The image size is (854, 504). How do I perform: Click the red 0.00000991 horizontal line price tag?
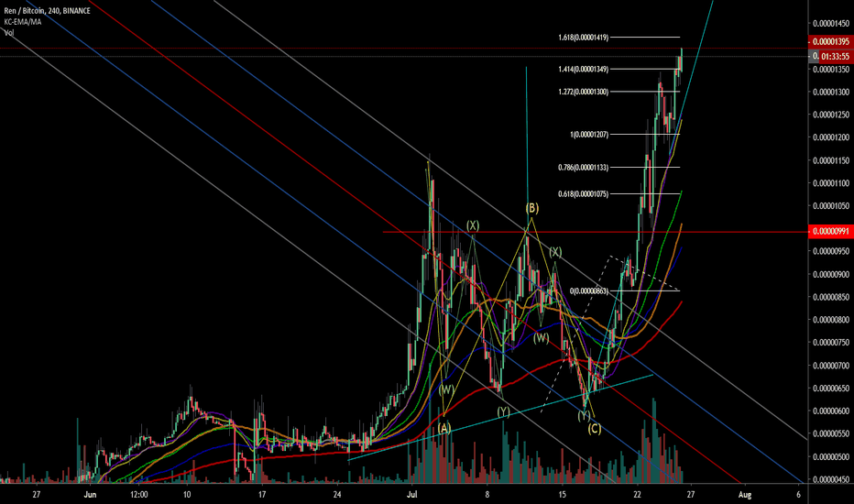point(830,231)
